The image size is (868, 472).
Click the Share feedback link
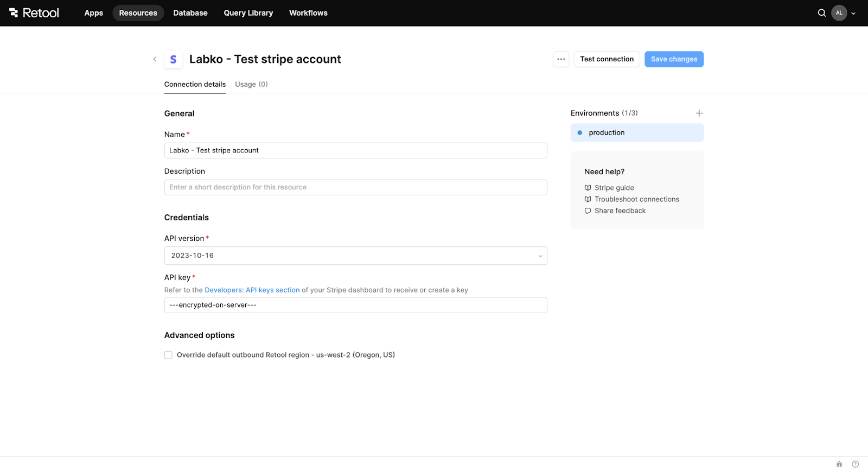click(x=620, y=211)
